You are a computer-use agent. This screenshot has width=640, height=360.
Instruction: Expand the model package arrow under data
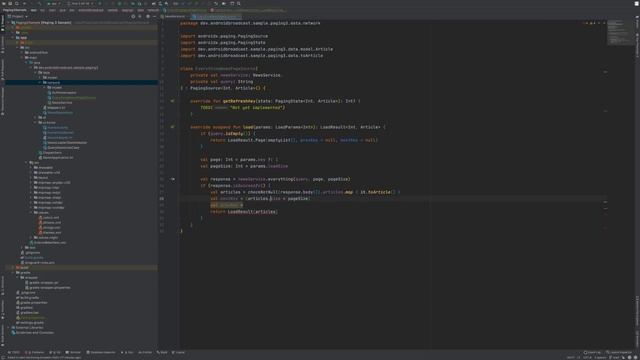click(x=40, y=78)
